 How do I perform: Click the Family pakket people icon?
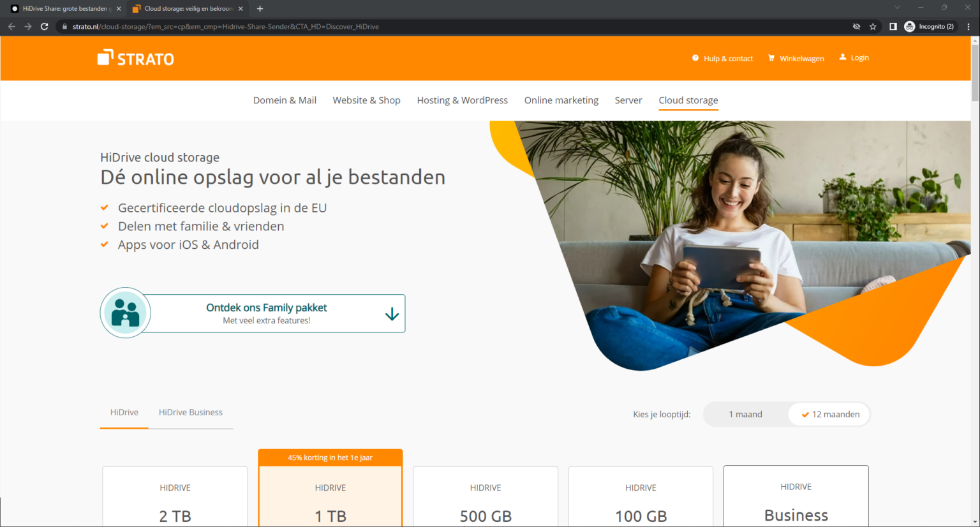[125, 313]
